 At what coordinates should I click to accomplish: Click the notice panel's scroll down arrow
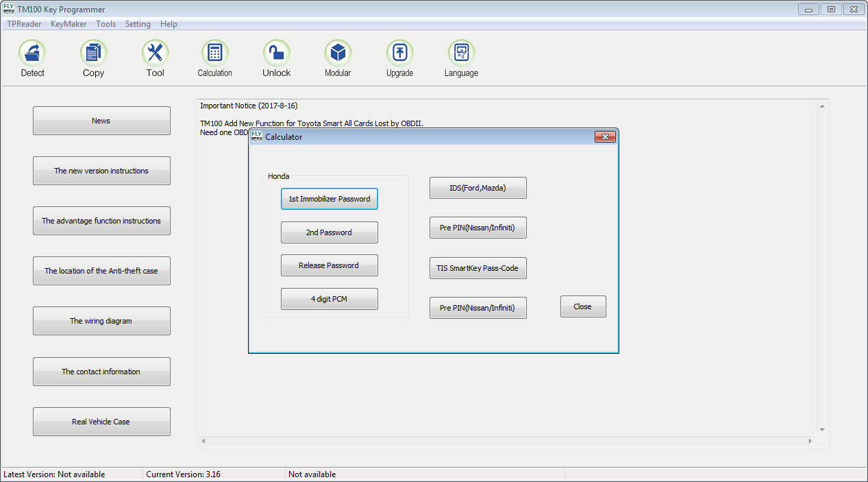(x=822, y=430)
